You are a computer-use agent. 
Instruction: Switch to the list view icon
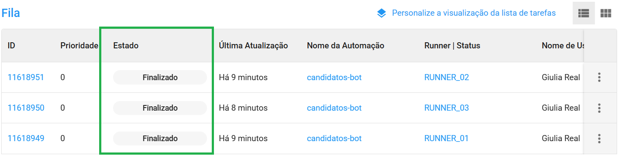coord(584,13)
